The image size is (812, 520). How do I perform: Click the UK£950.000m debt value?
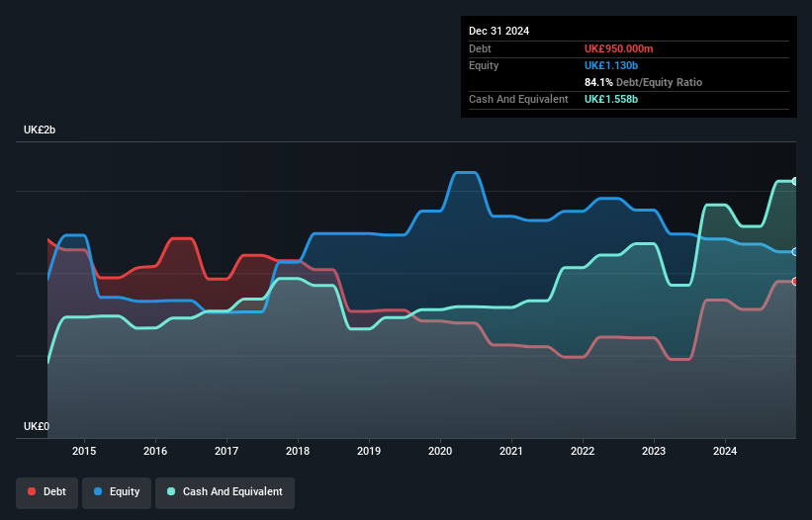click(618, 48)
